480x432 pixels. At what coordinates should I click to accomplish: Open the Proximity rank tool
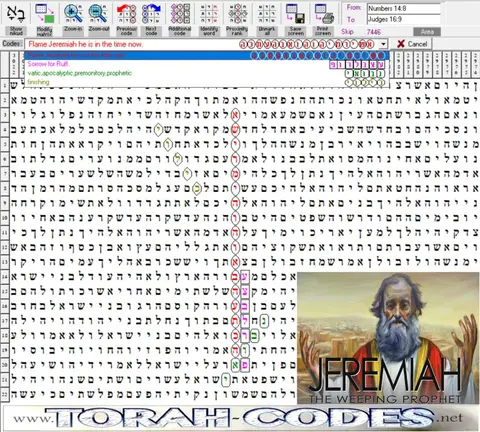tap(237, 14)
